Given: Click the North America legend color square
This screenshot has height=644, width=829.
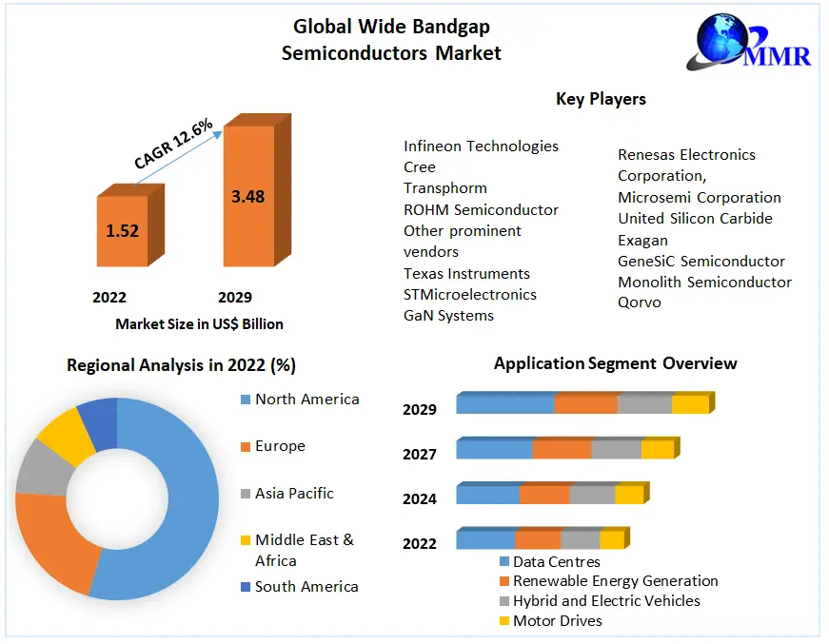Looking at the screenshot, I should [245, 400].
